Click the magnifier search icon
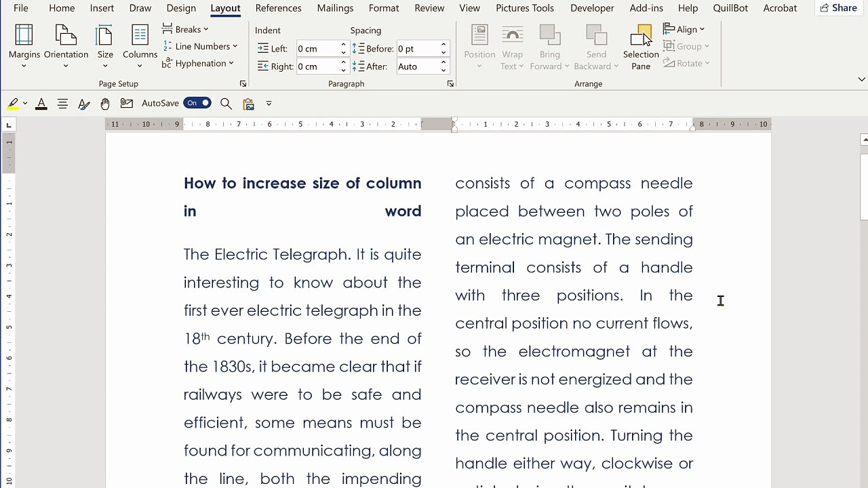 (226, 104)
